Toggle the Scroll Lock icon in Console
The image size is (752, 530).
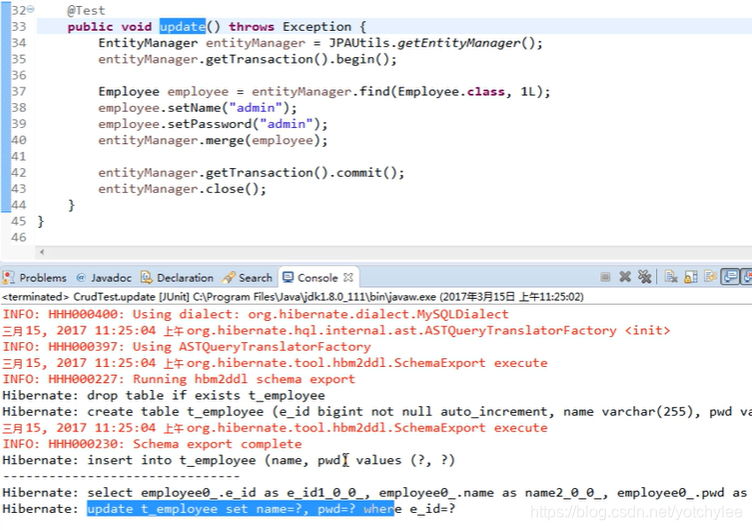click(x=691, y=277)
